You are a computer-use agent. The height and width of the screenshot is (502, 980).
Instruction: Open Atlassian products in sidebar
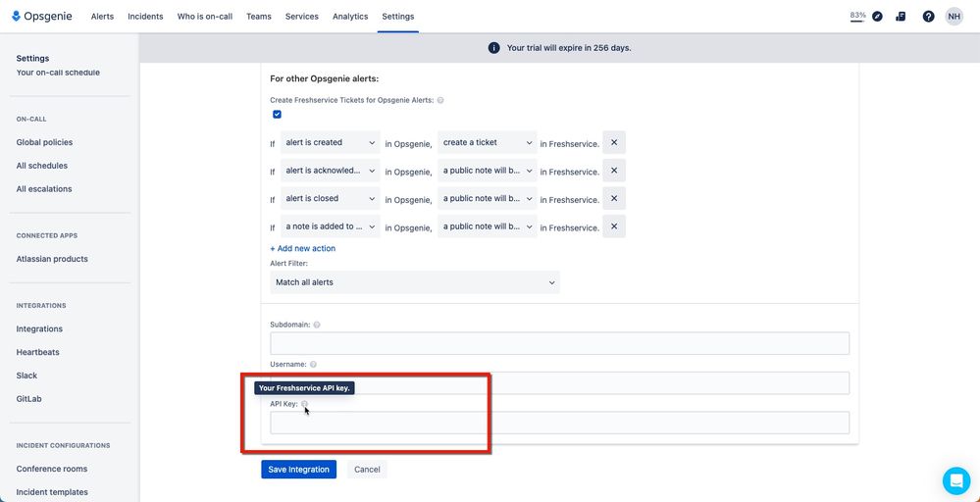pyautogui.click(x=52, y=259)
